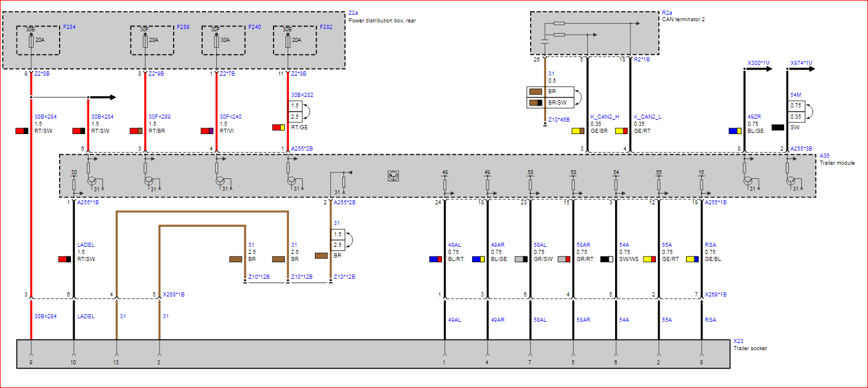
Task: Click the RT/VI red-violet color swatch
Action: point(207,131)
